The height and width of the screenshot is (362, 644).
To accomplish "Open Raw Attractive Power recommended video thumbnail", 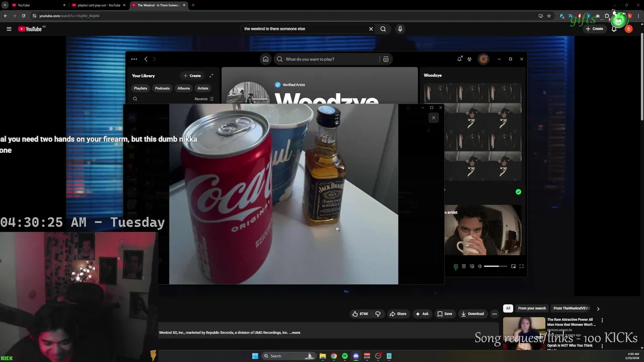I will pyautogui.click(x=524, y=330).
